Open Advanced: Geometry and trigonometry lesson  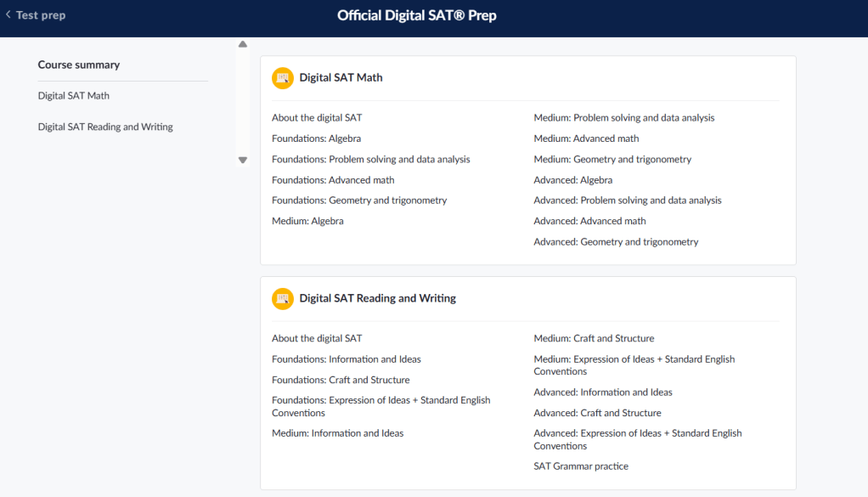(616, 242)
